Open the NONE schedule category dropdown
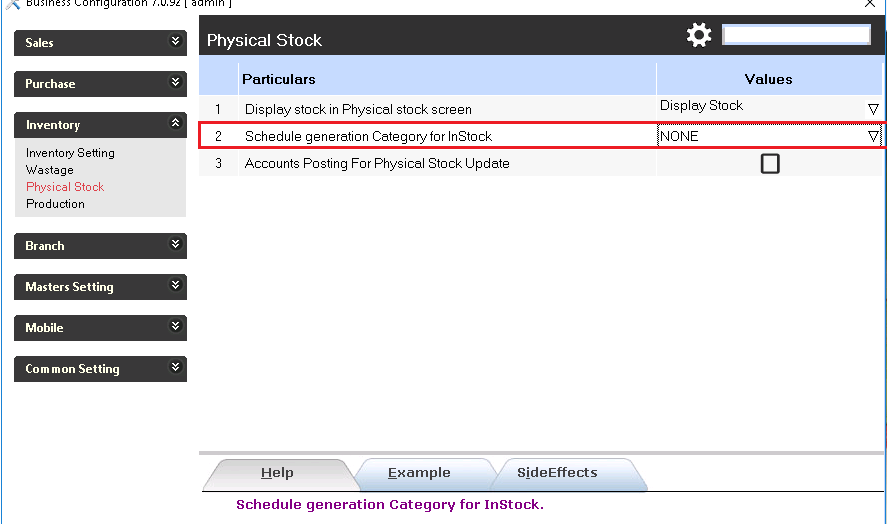Image resolution: width=888 pixels, height=524 pixels. [x=873, y=136]
